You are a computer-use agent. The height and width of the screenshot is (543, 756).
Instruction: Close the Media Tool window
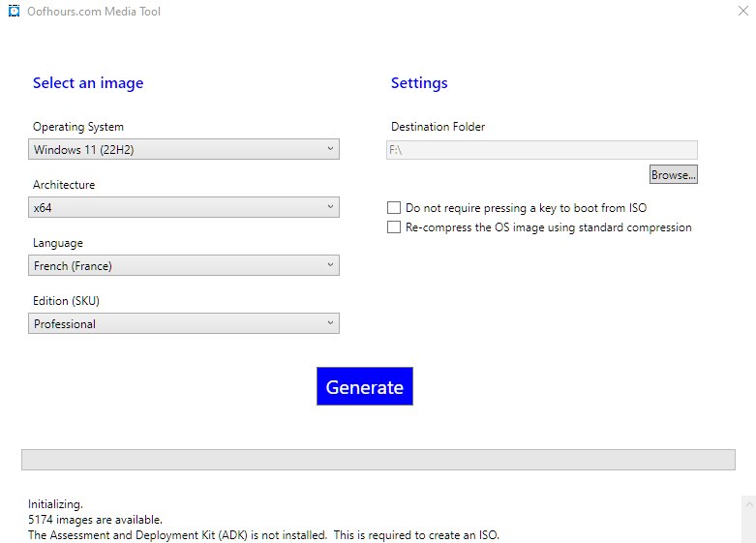tap(743, 11)
